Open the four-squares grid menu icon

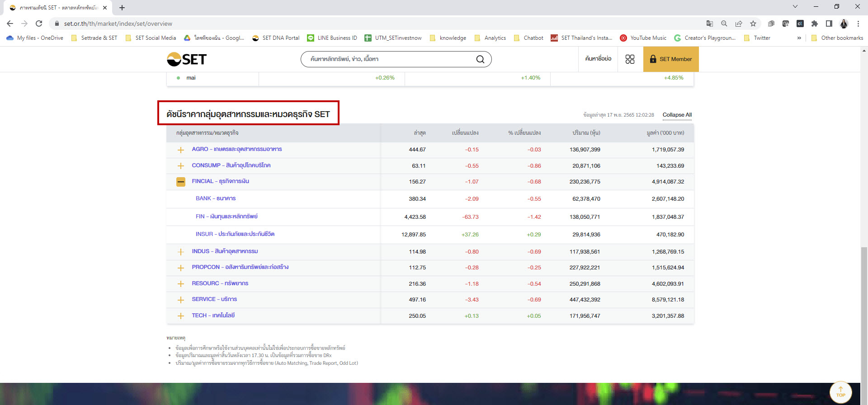pyautogui.click(x=630, y=59)
